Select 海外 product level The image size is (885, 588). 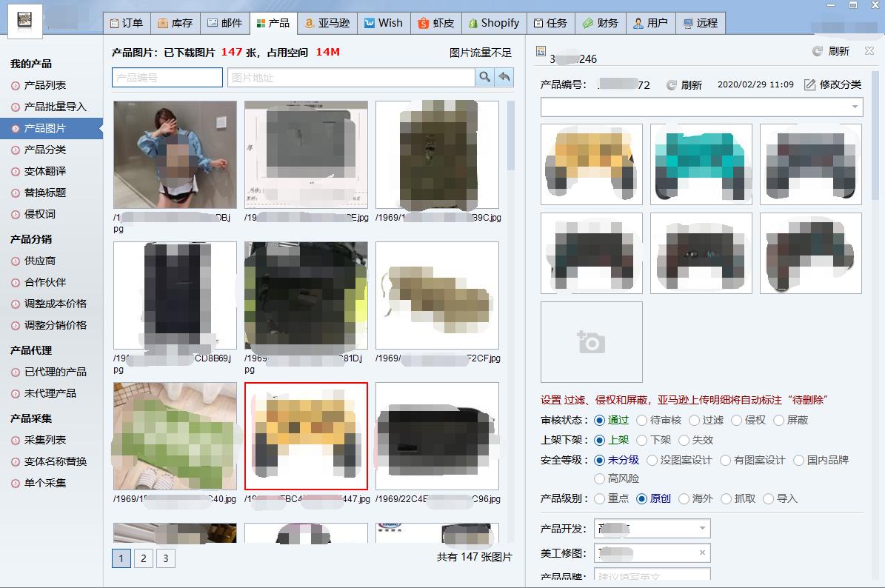click(684, 499)
